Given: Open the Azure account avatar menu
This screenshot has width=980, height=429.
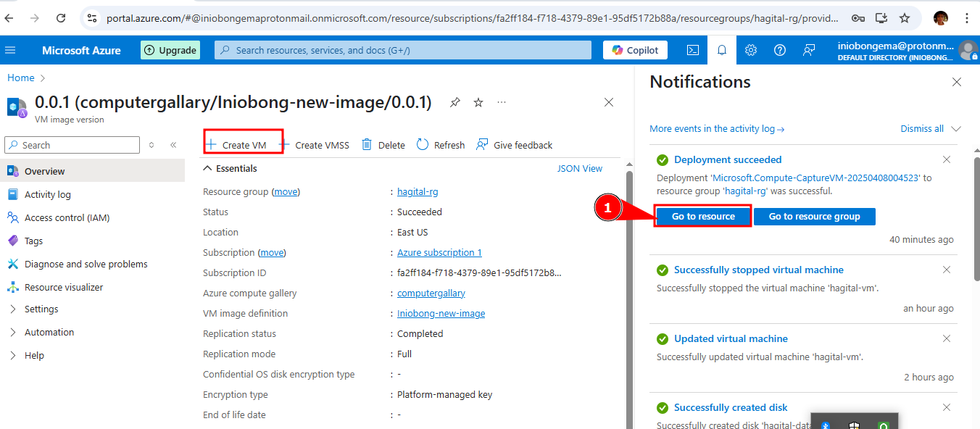Looking at the screenshot, I should 968,50.
